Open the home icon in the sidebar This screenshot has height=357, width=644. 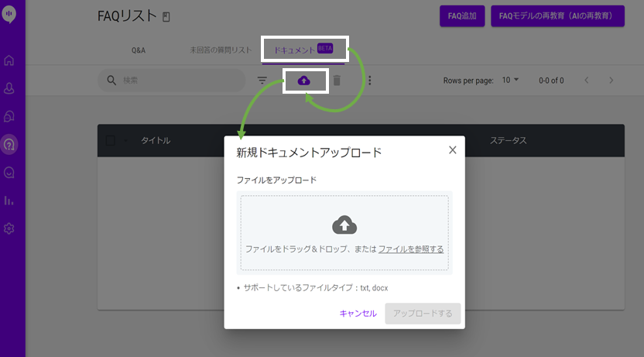pyautogui.click(x=9, y=60)
